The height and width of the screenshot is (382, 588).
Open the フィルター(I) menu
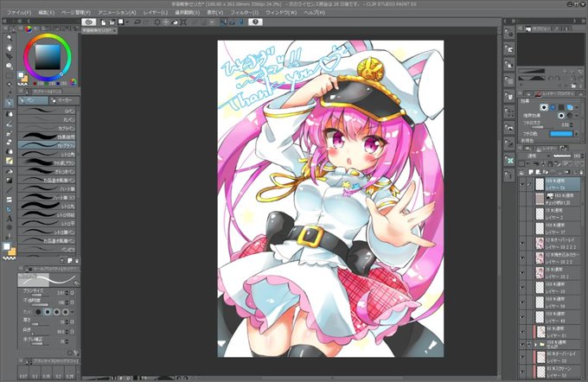click(244, 12)
